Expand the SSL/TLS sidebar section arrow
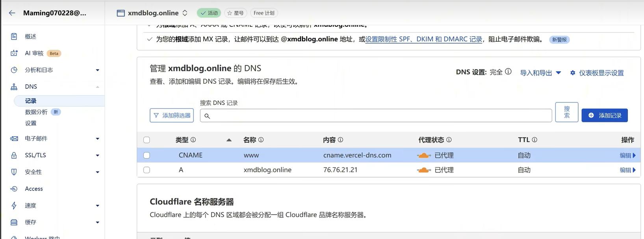644x239 pixels. [x=97, y=156]
